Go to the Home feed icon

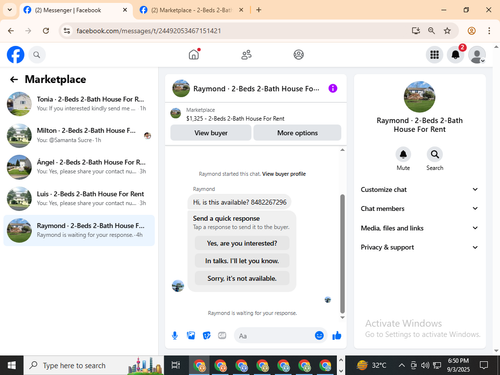pos(194,54)
